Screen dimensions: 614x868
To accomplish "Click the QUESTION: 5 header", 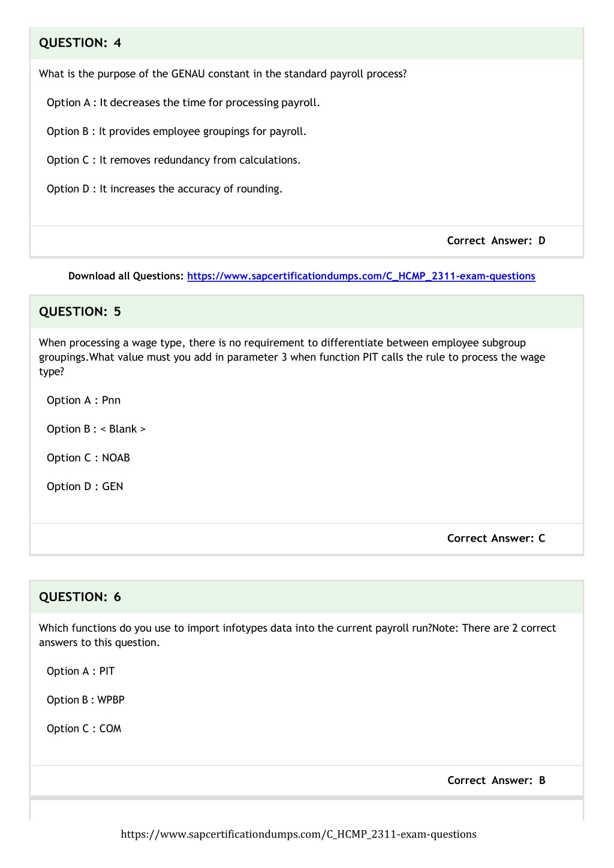I will (306, 311).
